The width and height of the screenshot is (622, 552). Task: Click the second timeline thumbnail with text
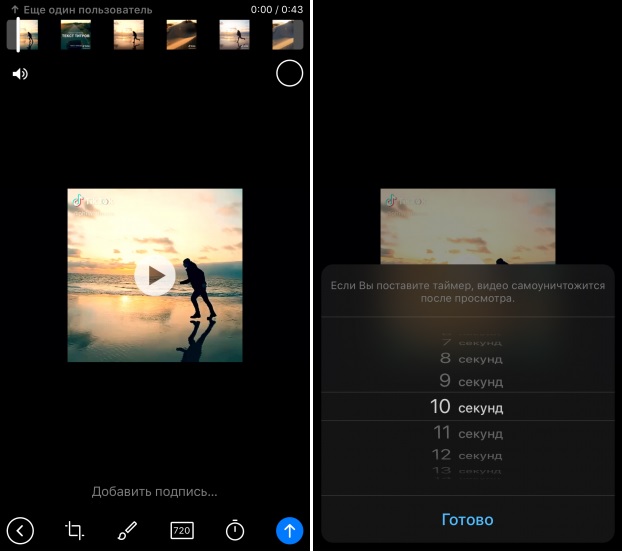click(76, 35)
